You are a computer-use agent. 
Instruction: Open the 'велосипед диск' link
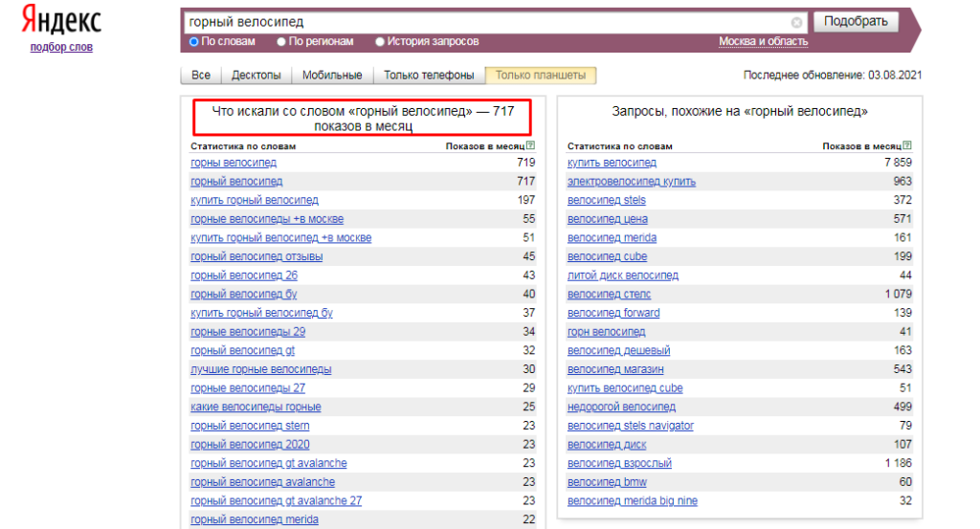[x=607, y=444]
